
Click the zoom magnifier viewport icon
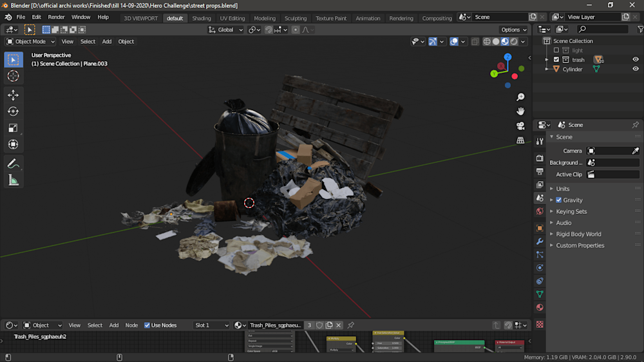pyautogui.click(x=520, y=97)
